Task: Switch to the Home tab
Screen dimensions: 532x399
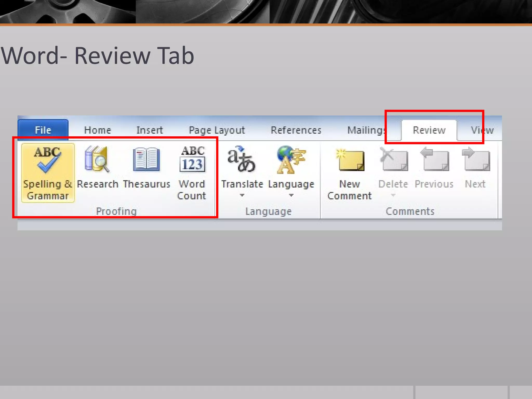Action: point(98,130)
